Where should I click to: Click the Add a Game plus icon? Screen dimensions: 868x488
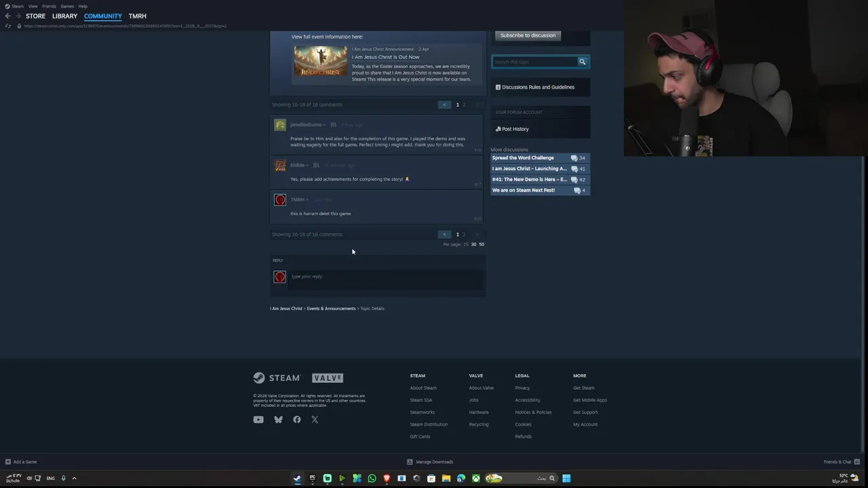8,462
